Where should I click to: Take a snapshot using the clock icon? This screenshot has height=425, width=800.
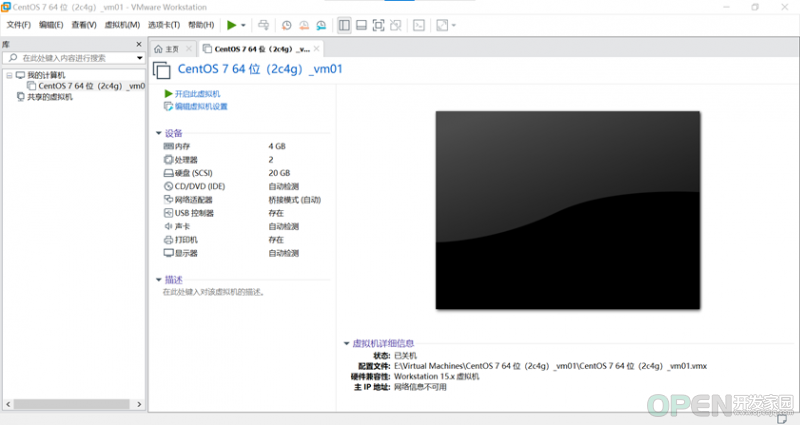[x=287, y=25]
